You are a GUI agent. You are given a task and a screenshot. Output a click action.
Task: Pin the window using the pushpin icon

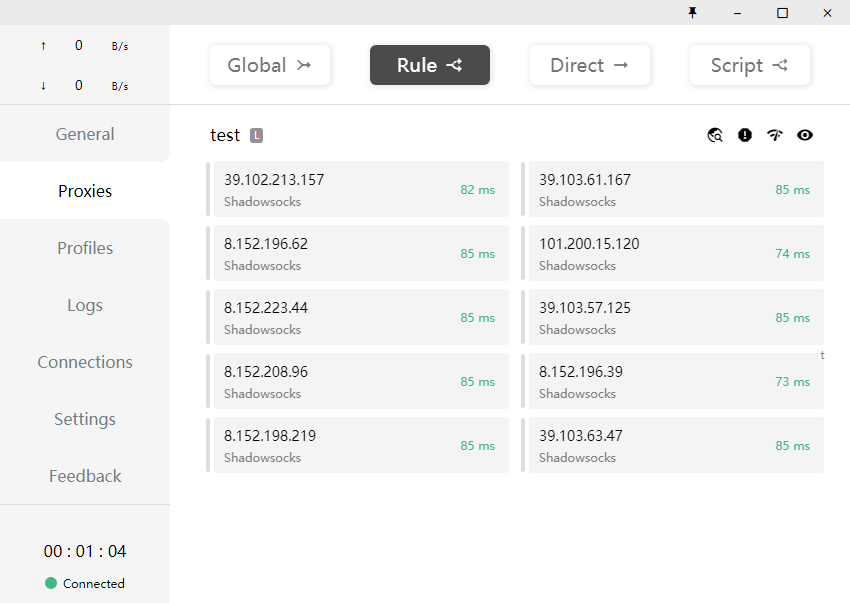[x=692, y=13]
